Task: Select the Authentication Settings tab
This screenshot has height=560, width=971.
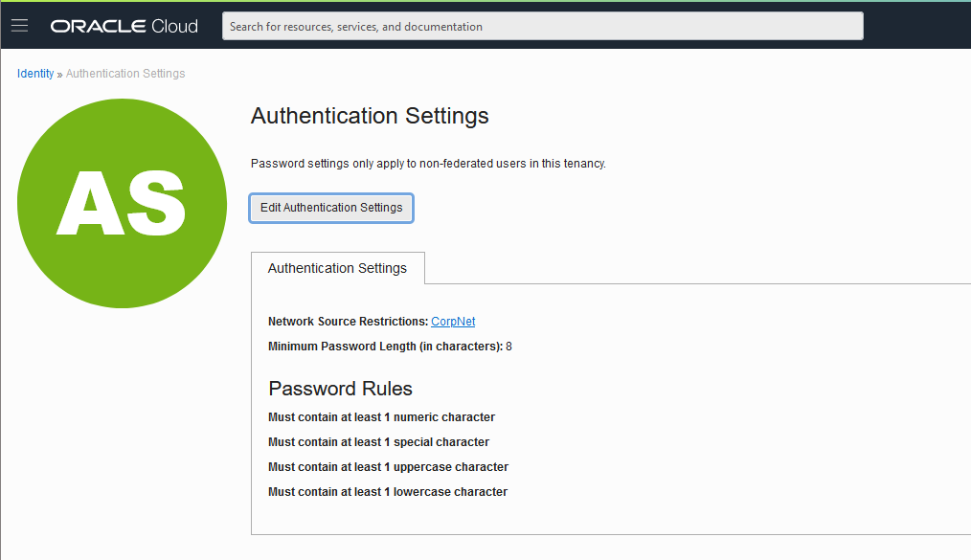Action: tap(337, 268)
